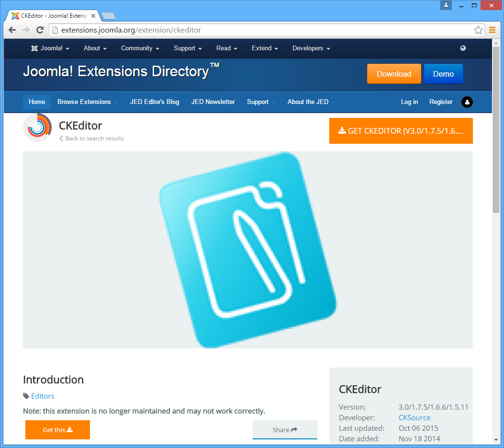The image size is (504, 448).
Task: Click the globe language icon
Action: tap(463, 48)
